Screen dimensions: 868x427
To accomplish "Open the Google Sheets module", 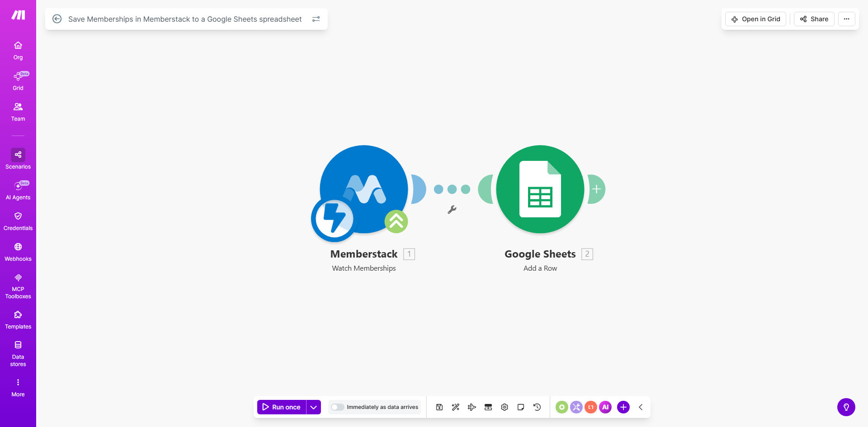I will click(540, 189).
